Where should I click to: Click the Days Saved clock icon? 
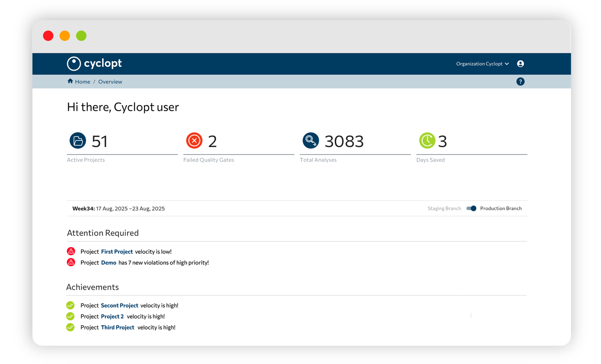[x=427, y=141]
